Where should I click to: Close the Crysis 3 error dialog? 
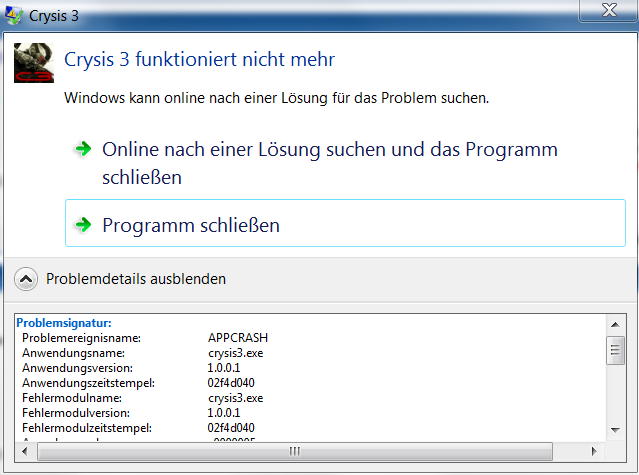pyautogui.click(x=609, y=11)
